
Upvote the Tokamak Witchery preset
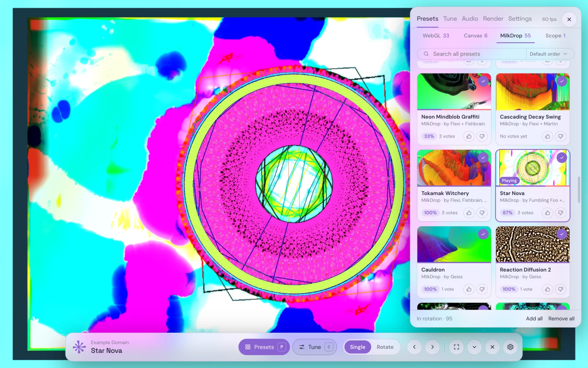point(469,213)
